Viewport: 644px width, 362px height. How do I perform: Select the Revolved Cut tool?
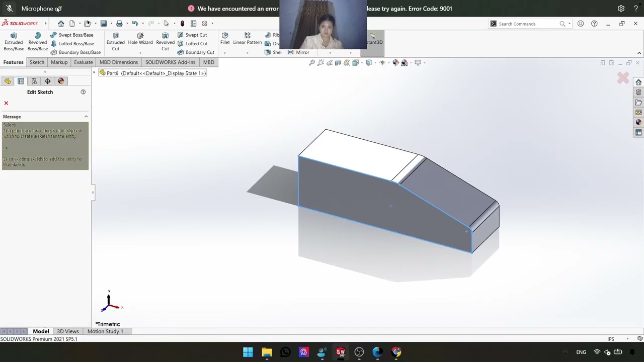point(165,42)
